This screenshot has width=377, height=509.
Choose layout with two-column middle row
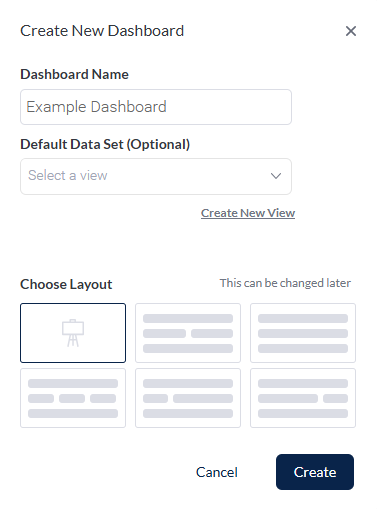[x=188, y=333]
